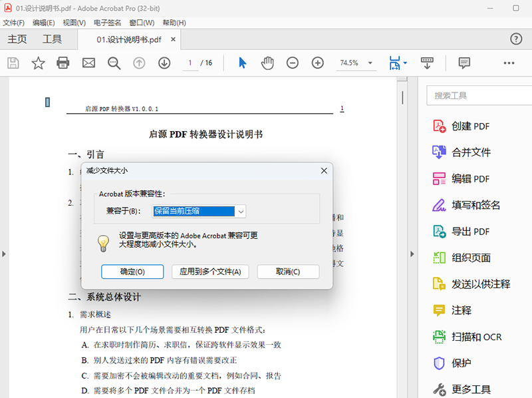The width and height of the screenshot is (532, 398).
Task: Send file by email envelope icon
Action: (x=88, y=63)
